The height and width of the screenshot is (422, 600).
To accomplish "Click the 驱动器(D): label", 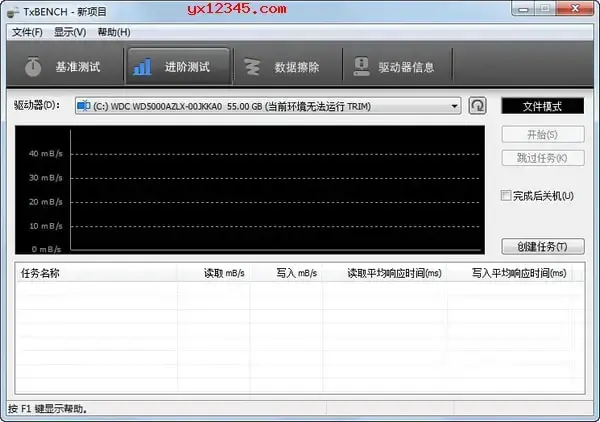I will click(37, 105).
